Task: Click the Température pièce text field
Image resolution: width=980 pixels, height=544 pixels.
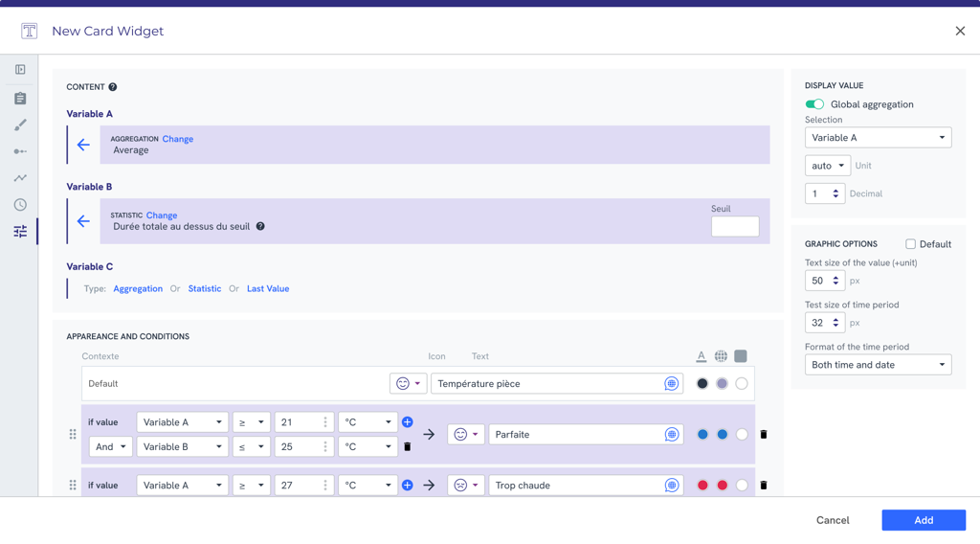Action: [x=556, y=384]
